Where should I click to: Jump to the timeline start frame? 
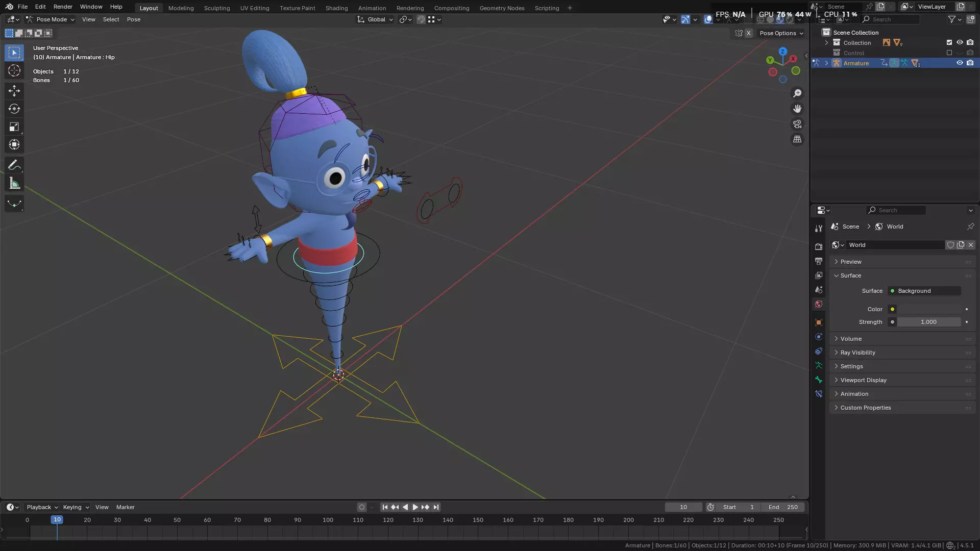[x=385, y=507]
